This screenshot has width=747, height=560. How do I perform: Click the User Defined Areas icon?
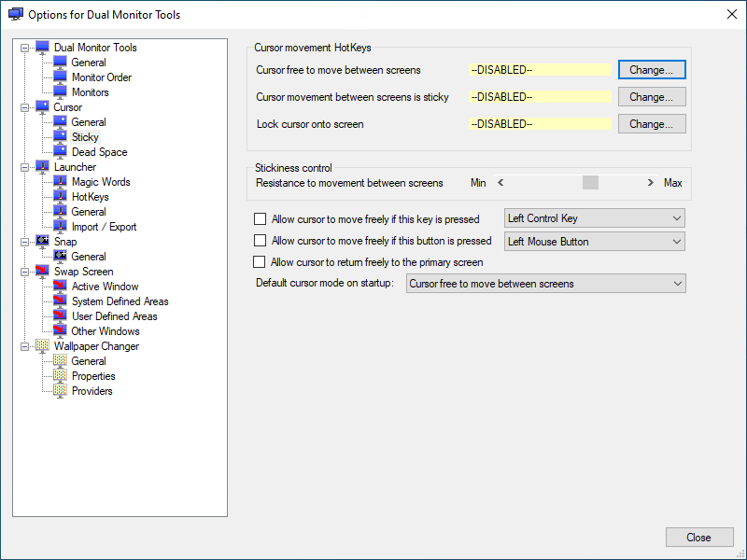(60, 316)
